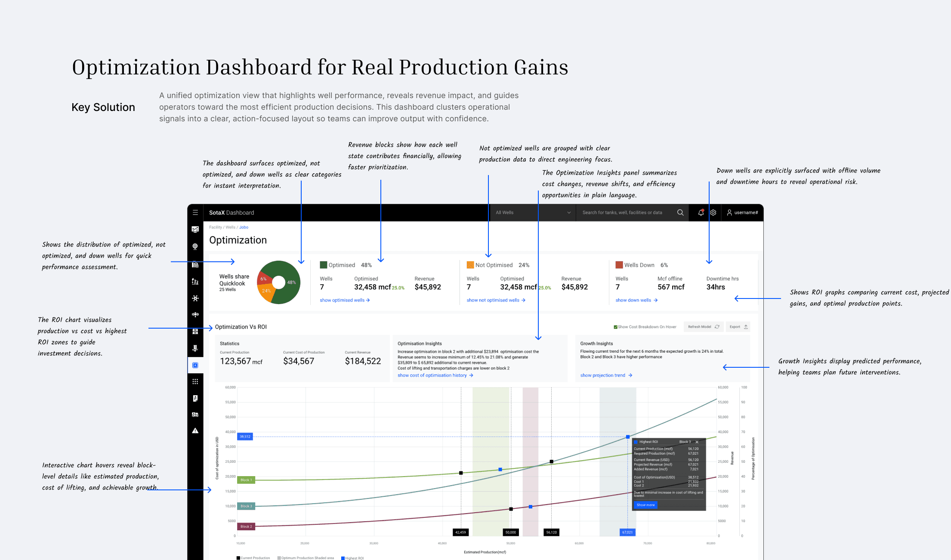Image resolution: width=951 pixels, height=560 pixels.
Task: Click the search tanks, wells, facilities field
Action: pos(622,212)
